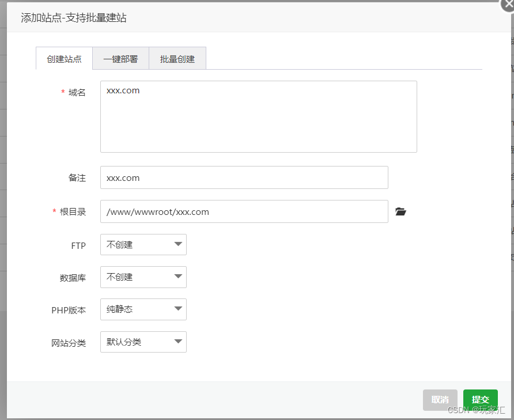Viewport: 514px width, 420px height.
Task: Switch to the 创建站点 tab
Action: point(64,59)
